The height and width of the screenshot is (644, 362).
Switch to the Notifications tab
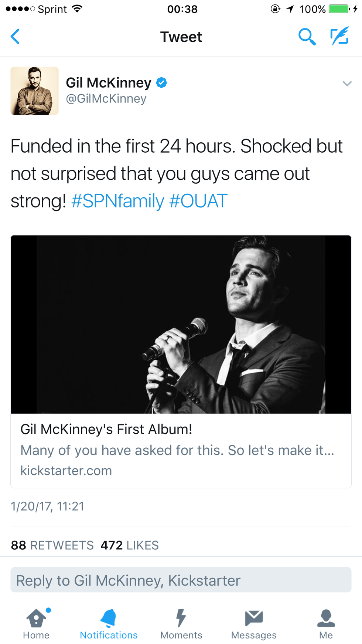click(x=109, y=624)
